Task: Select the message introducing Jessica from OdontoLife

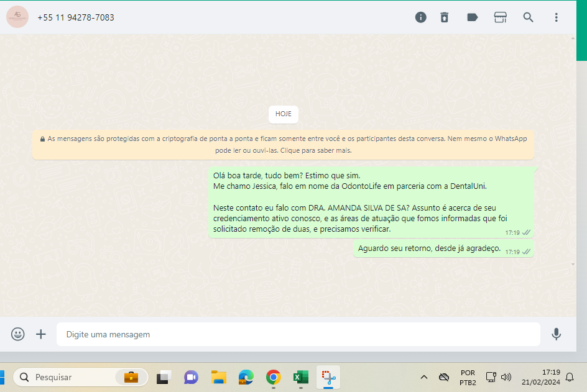Action: (371, 202)
